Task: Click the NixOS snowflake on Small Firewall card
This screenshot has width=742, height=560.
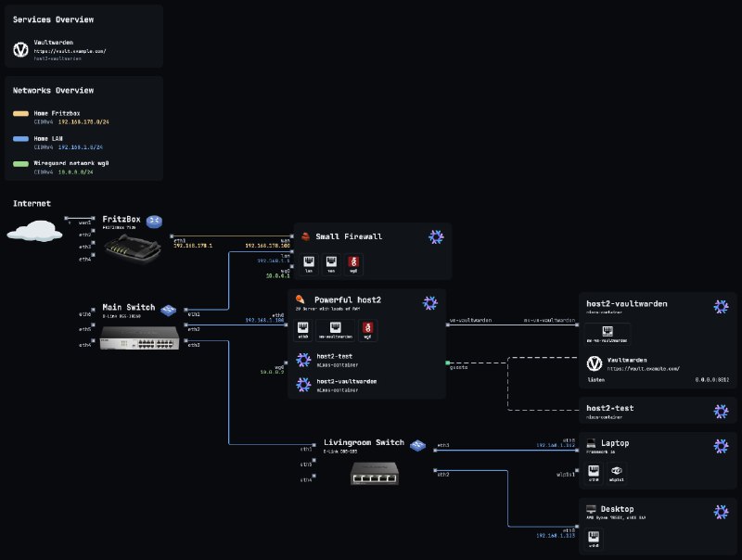Action: pos(436,237)
